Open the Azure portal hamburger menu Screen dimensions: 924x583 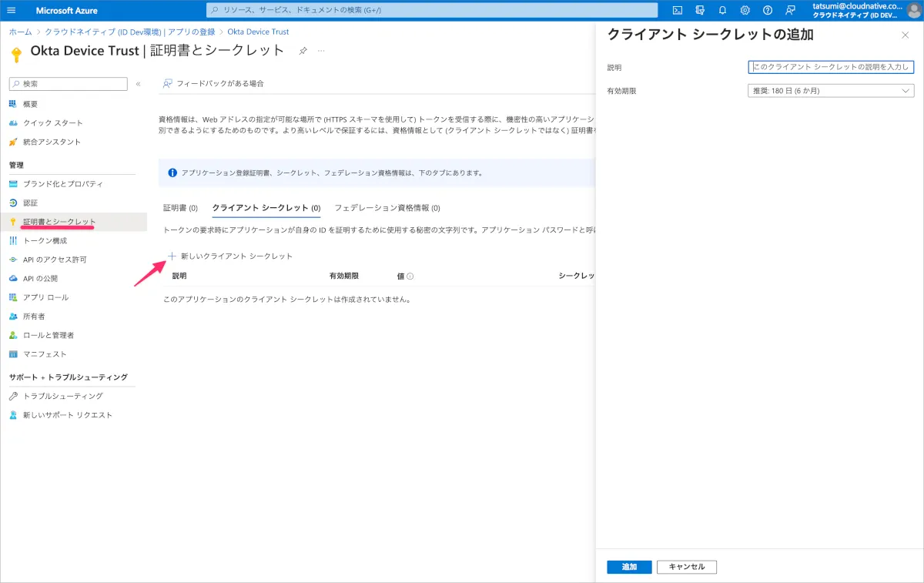tap(11, 10)
